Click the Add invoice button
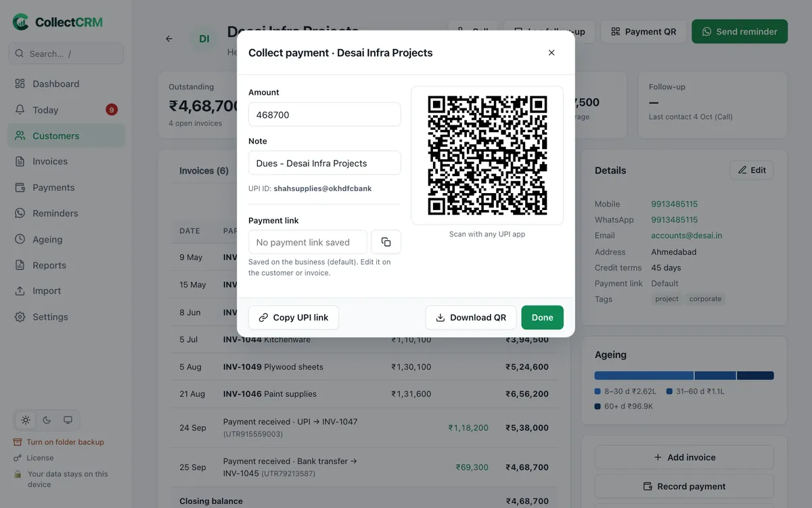The image size is (812, 508). pos(684,457)
